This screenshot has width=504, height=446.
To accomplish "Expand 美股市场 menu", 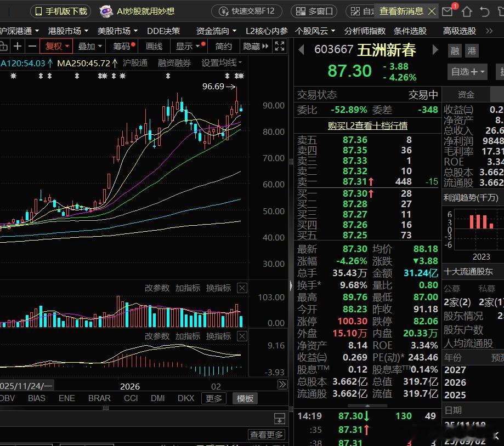I will (x=118, y=31).
